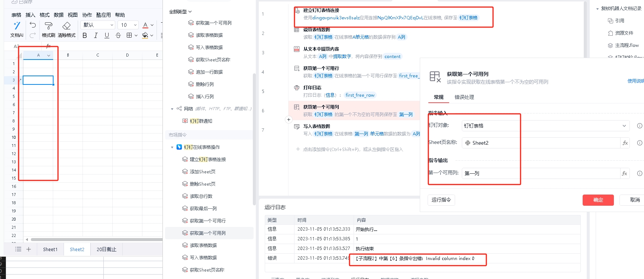Click the 删除行列 command icon
Viewport: 644px width, 279px height.
point(191,84)
